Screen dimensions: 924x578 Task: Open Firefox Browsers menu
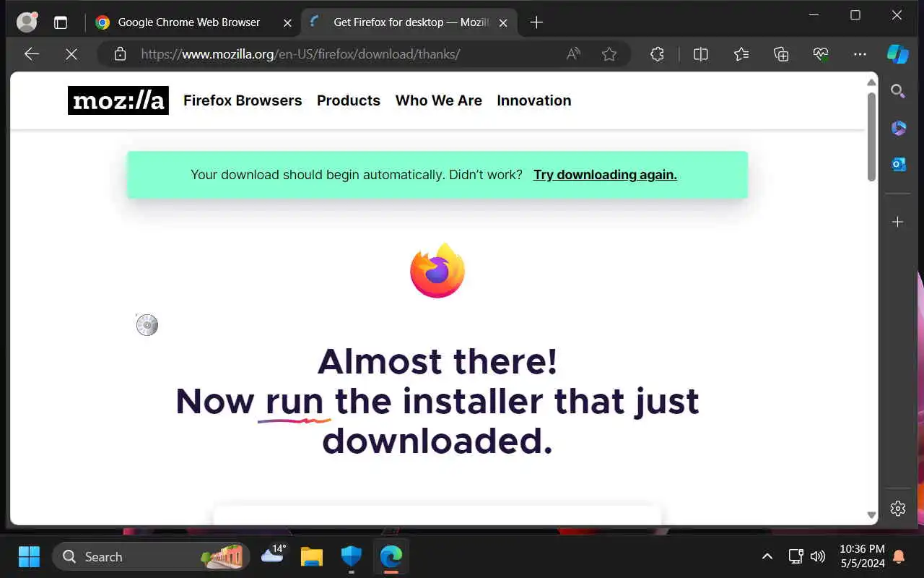243,100
